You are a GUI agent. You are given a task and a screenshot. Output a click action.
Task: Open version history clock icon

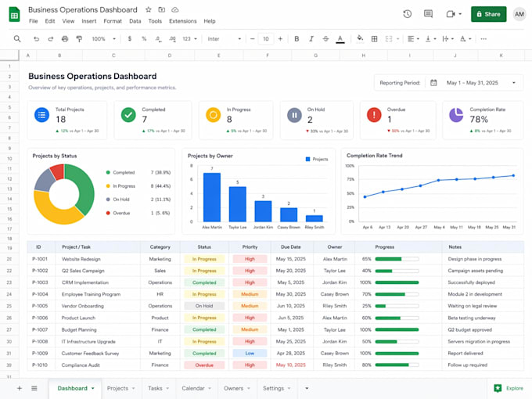coord(408,14)
